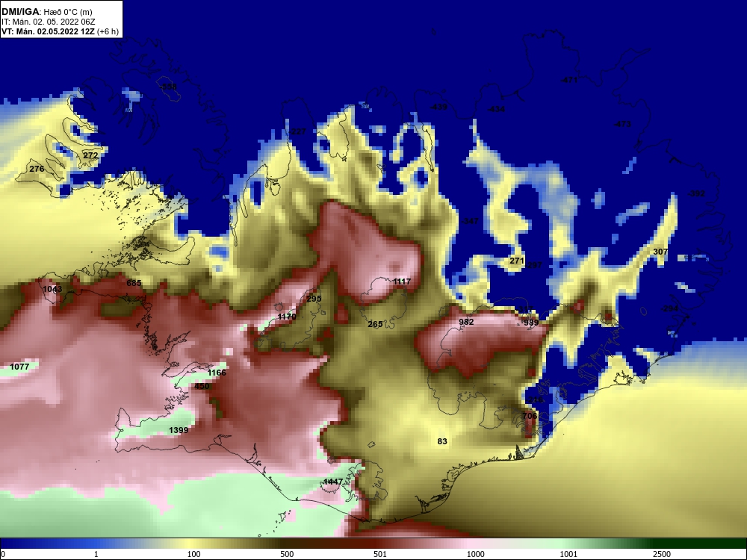
Task: Click the map value -227
Action: point(297,131)
